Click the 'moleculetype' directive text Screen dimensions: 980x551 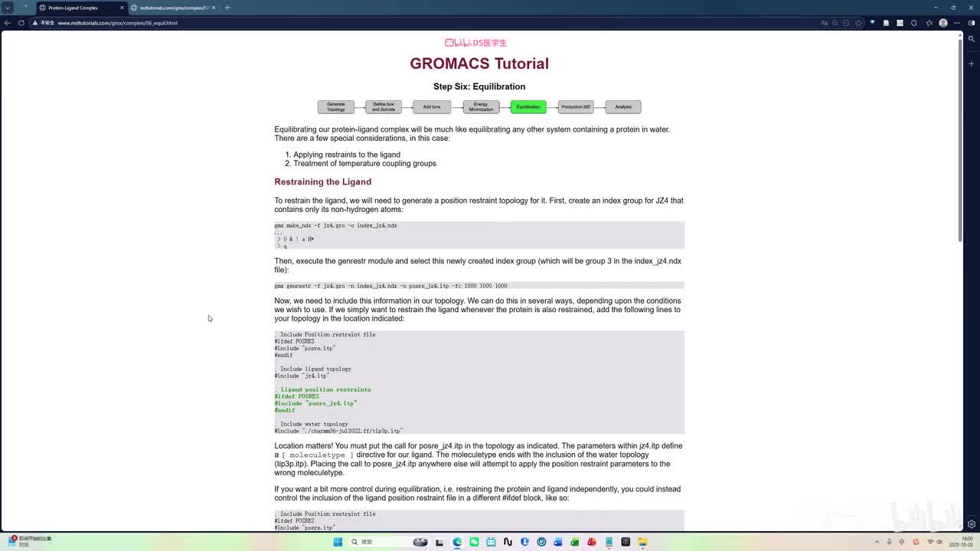[318, 455]
